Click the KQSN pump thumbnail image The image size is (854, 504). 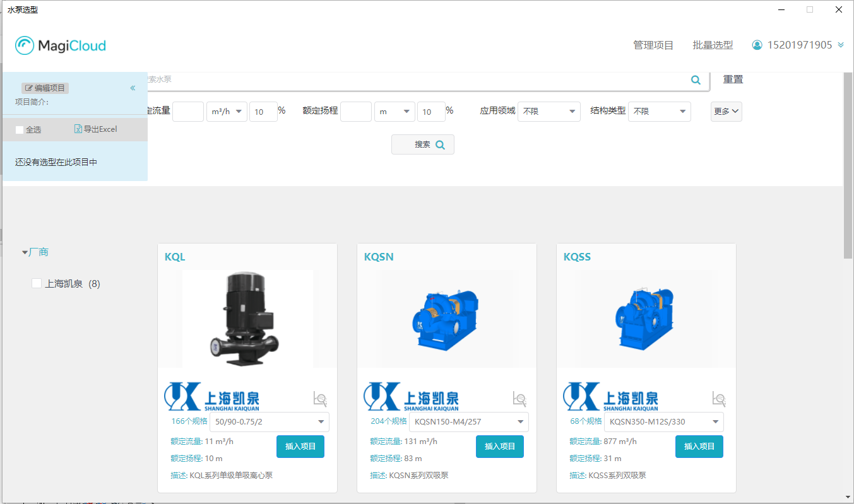click(x=446, y=319)
